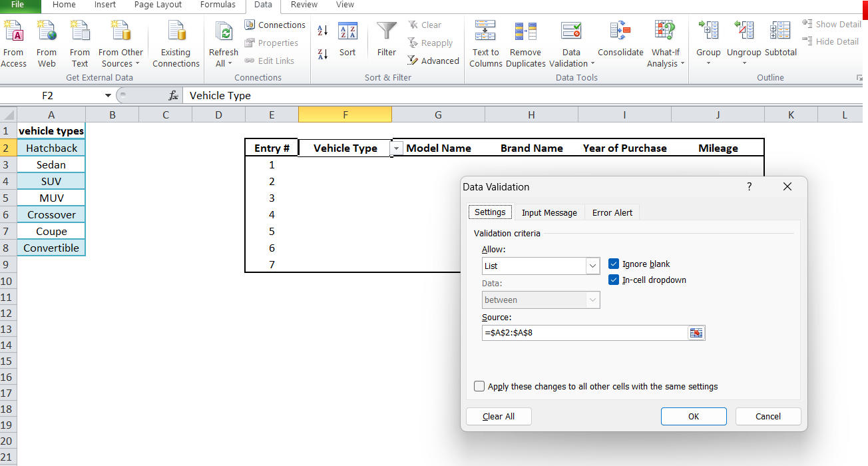Image resolution: width=868 pixels, height=466 pixels.
Task: Click the Ungroup outline icon
Action: tap(744, 31)
